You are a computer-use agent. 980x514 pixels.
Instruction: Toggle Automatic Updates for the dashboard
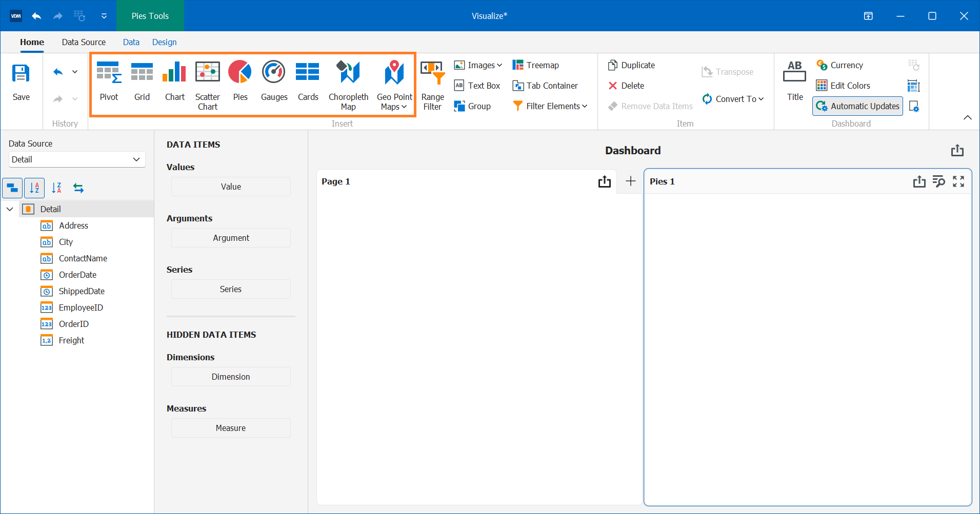pyautogui.click(x=857, y=106)
